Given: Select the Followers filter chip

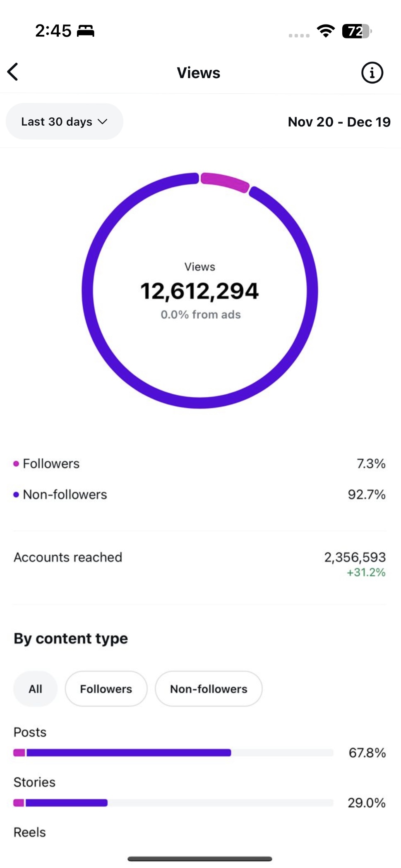Looking at the screenshot, I should (106, 689).
